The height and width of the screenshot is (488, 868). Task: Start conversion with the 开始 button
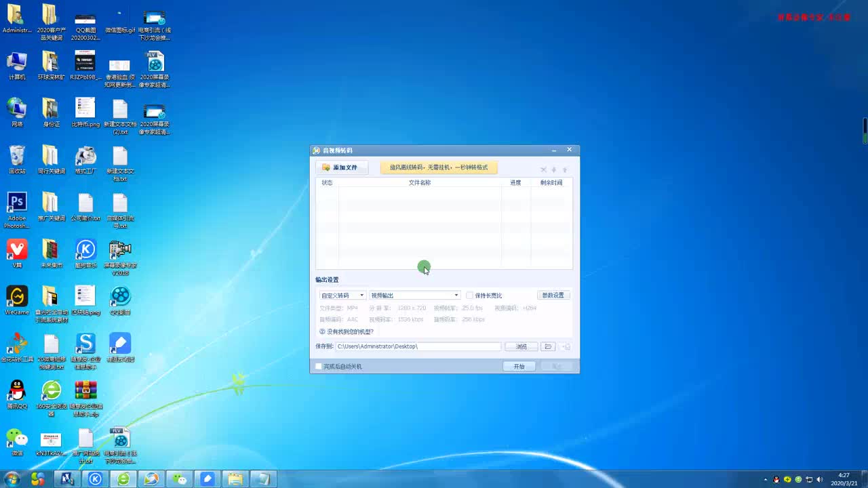click(x=519, y=367)
